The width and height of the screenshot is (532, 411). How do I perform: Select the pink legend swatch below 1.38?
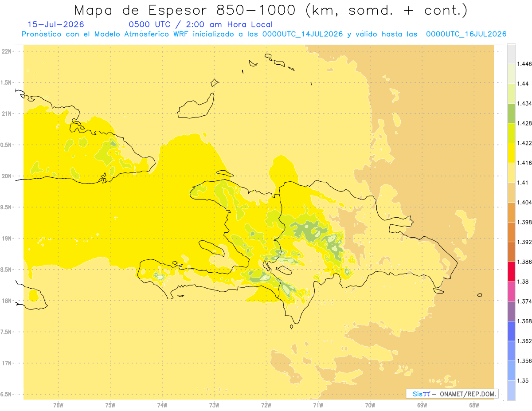511,291
